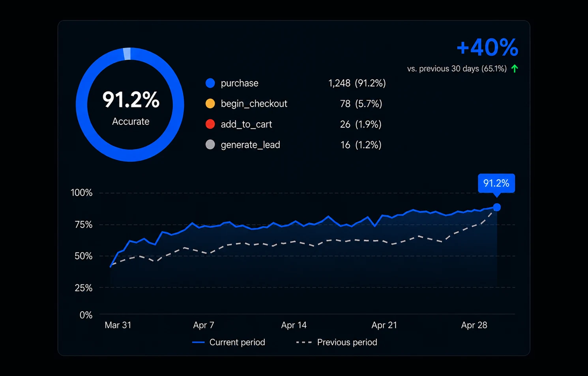The height and width of the screenshot is (376, 588).
Task: Click the 91.2% chart tooltip
Action: point(496,183)
